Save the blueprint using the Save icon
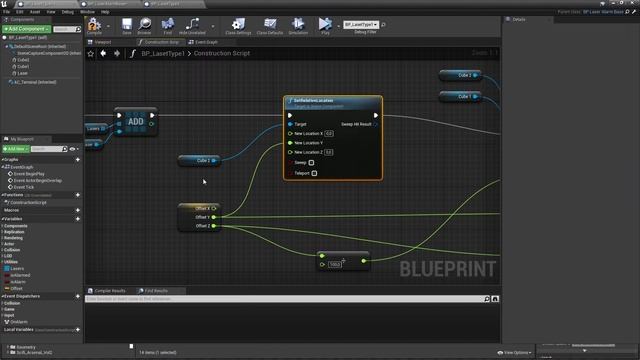640x360 pixels. (127, 26)
